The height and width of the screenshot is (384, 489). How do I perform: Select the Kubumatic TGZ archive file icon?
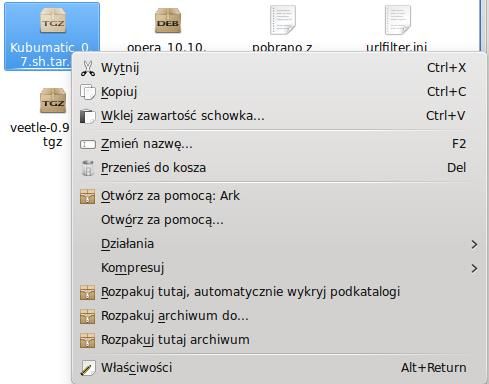pos(53,21)
